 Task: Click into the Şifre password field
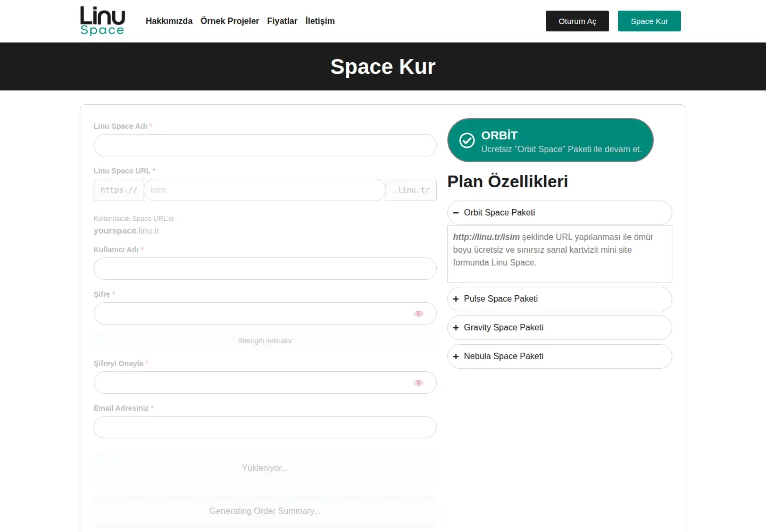pos(265,313)
